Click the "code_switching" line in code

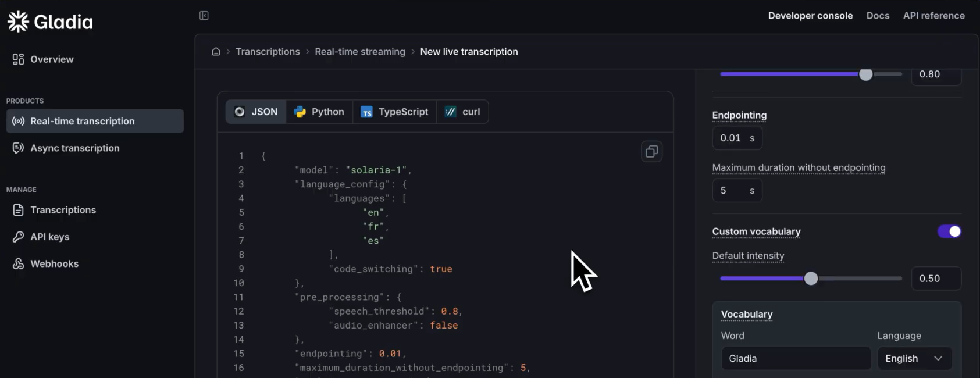click(390, 269)
